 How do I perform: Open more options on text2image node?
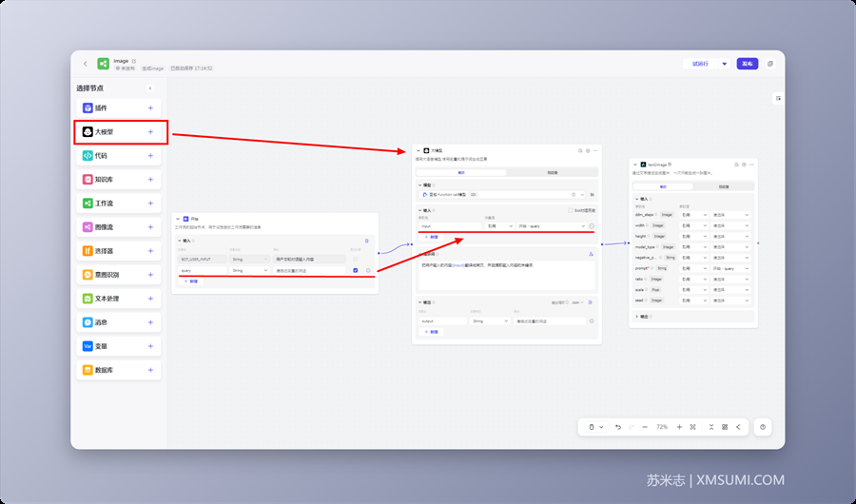[751, 165]
